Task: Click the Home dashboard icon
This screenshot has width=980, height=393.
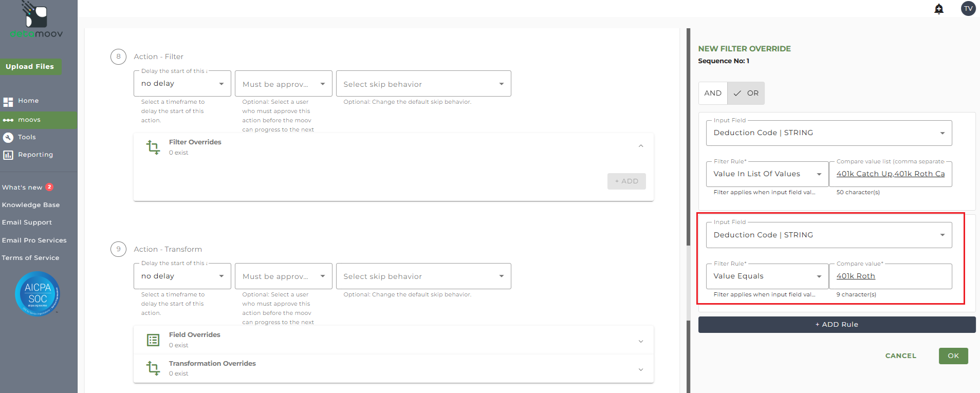Action: (8, 102)
